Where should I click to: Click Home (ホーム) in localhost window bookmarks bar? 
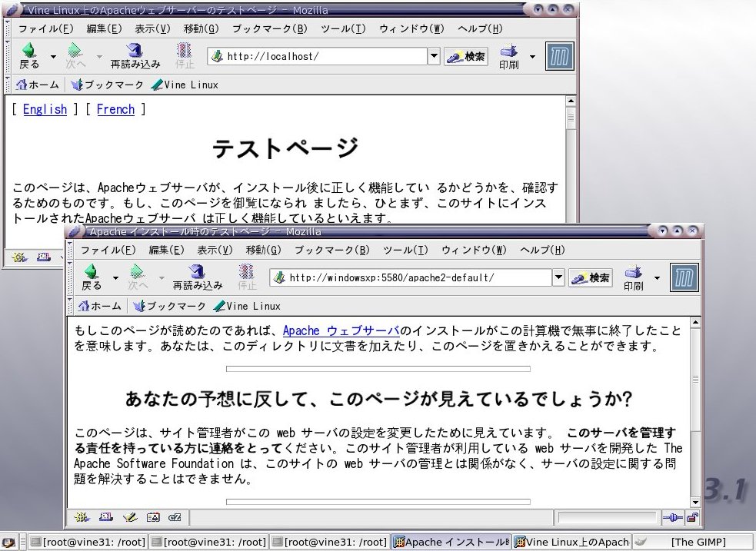37,85
